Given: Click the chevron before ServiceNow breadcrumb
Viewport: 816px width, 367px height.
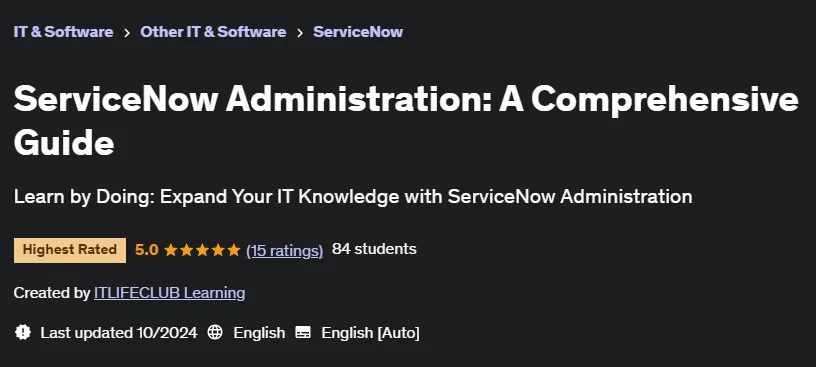Looking at the screenshot, I should (300, 32).
